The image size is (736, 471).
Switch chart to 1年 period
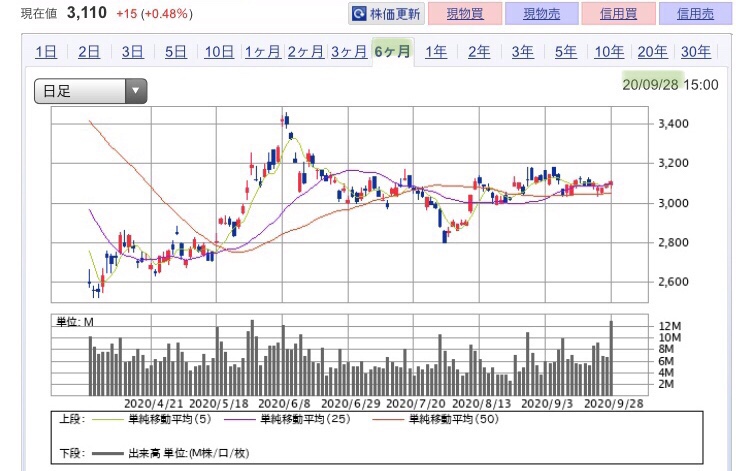[436, 52]
